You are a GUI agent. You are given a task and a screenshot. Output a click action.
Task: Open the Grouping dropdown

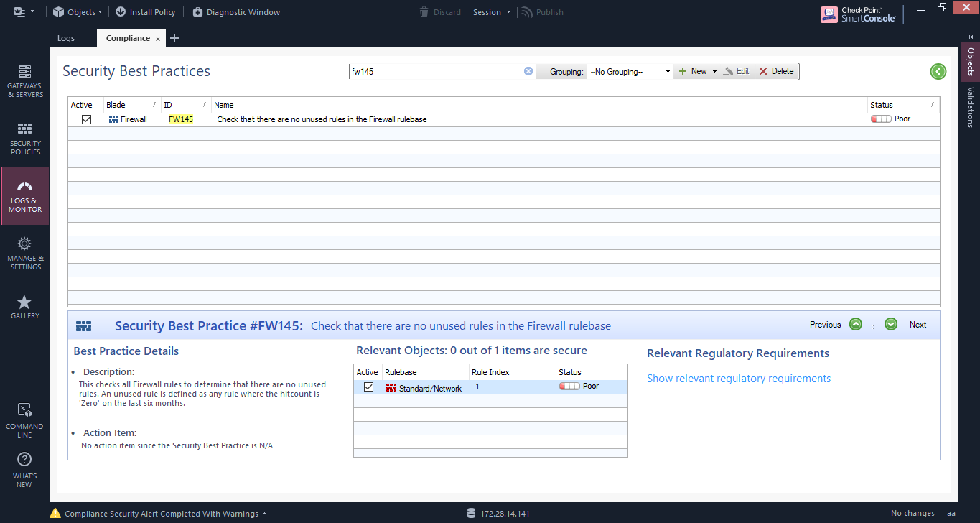[x=628, y=71]
